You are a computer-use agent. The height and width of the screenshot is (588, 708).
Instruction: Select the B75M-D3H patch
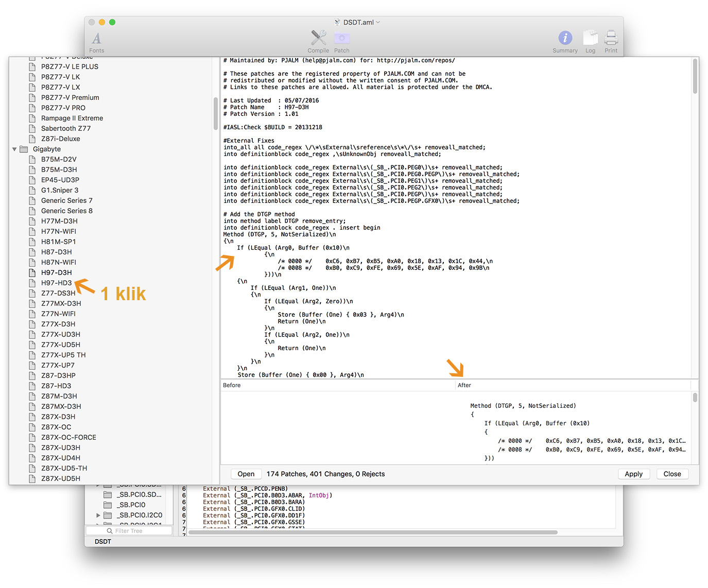[x=59, y=169]
